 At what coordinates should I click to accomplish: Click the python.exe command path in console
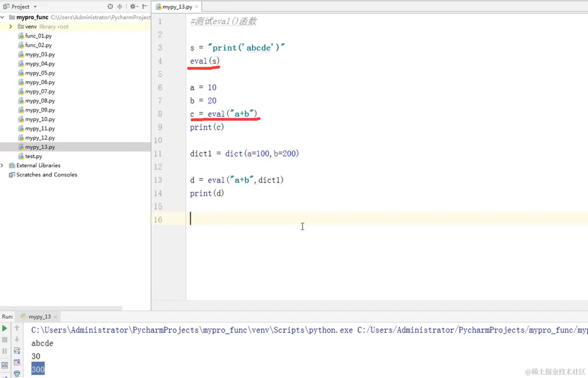(x=192, y=330)
